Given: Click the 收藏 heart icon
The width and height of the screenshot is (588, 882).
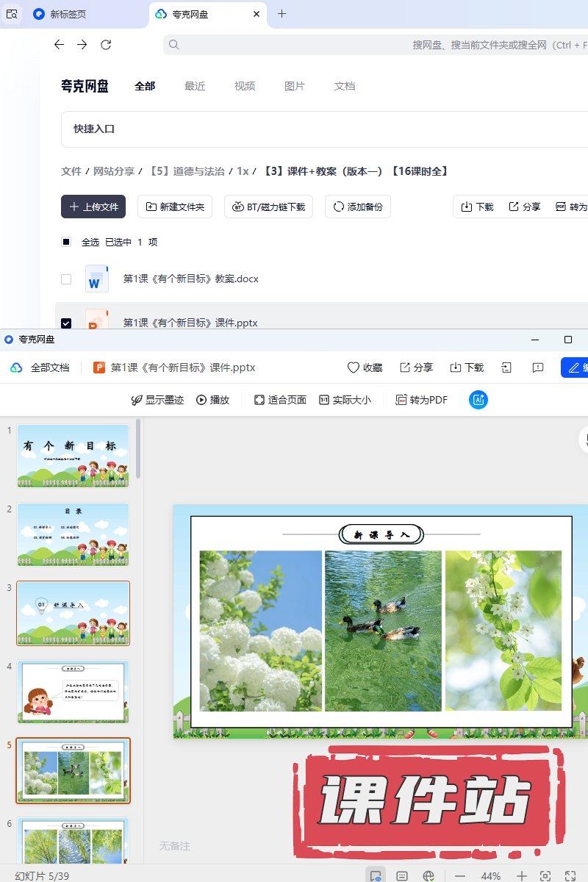Looking at the screenshot, I should 365,367.
